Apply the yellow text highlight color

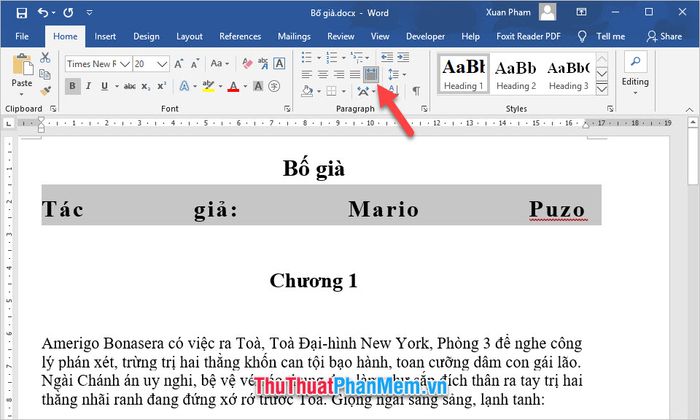(208, 86)
